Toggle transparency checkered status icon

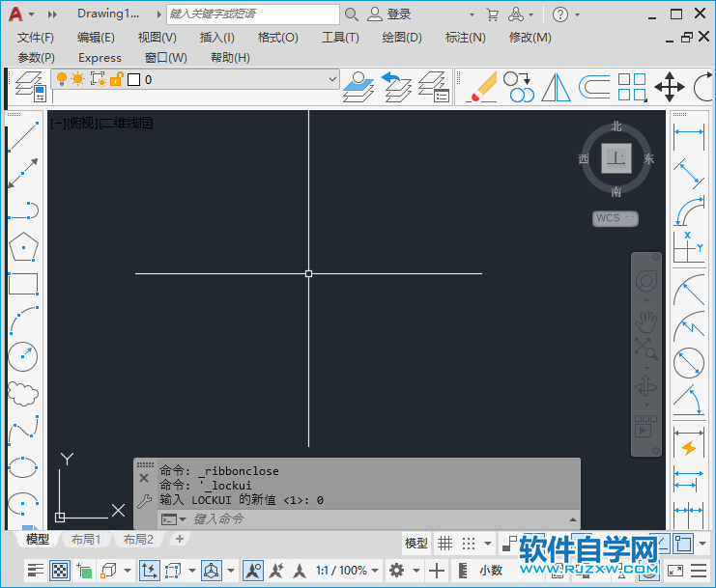(x=60, y=571)
